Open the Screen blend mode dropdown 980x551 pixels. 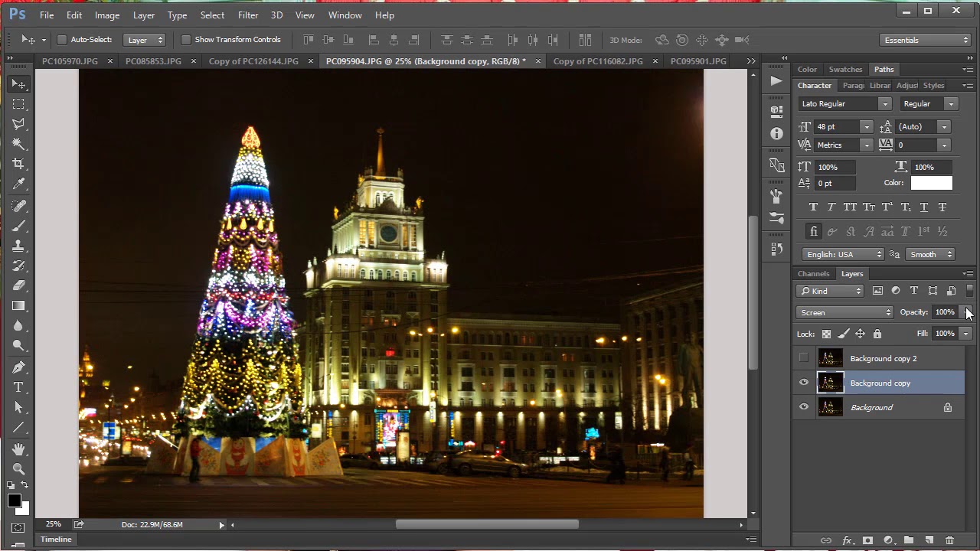(845, 312)
